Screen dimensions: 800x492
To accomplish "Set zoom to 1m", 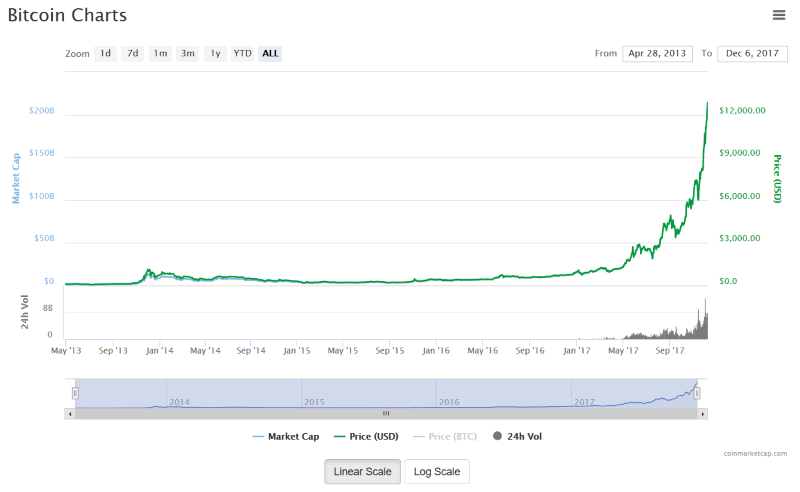I will 160,53.
